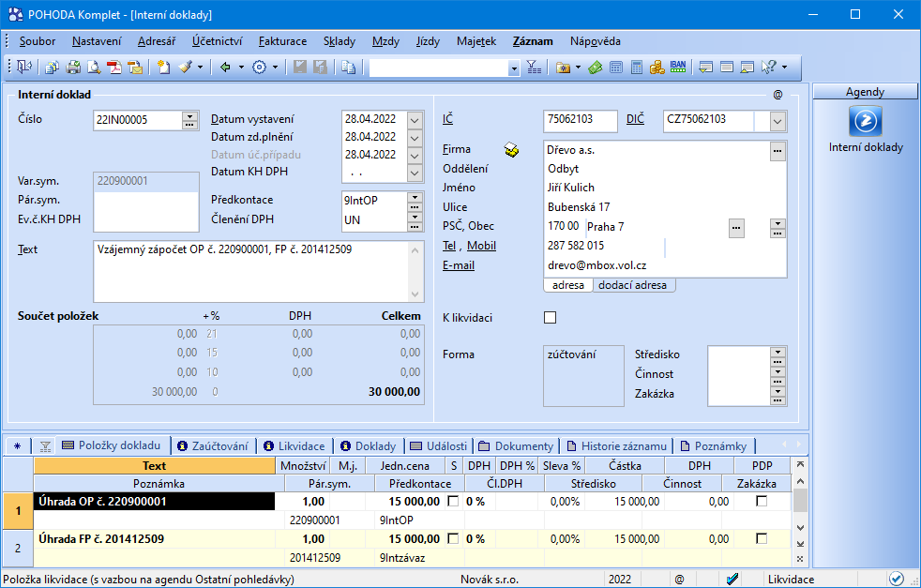Open the Fakturace menu
921x588 pixels.
[282, 41]
